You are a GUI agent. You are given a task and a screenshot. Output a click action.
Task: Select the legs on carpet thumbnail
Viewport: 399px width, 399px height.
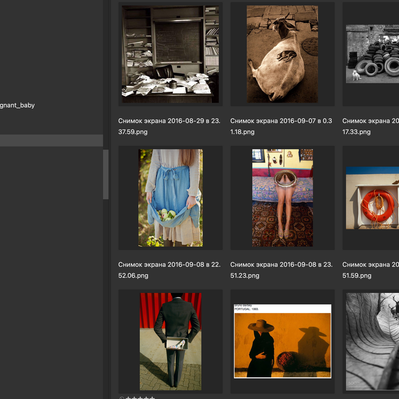(282, 198)
